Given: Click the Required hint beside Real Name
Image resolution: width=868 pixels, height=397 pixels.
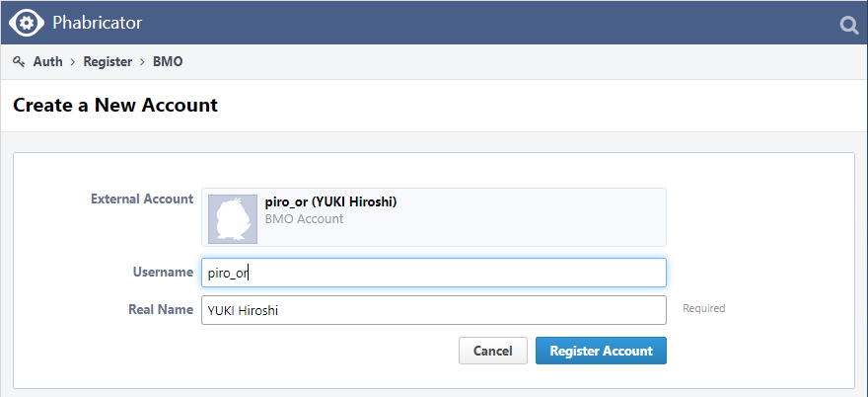Looking at the screenshot, I should pos(703,308).
